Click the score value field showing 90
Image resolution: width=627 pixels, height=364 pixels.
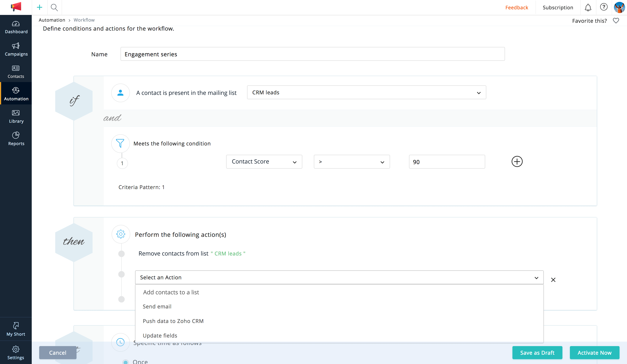pyautogui.click(x=447, y=162)
